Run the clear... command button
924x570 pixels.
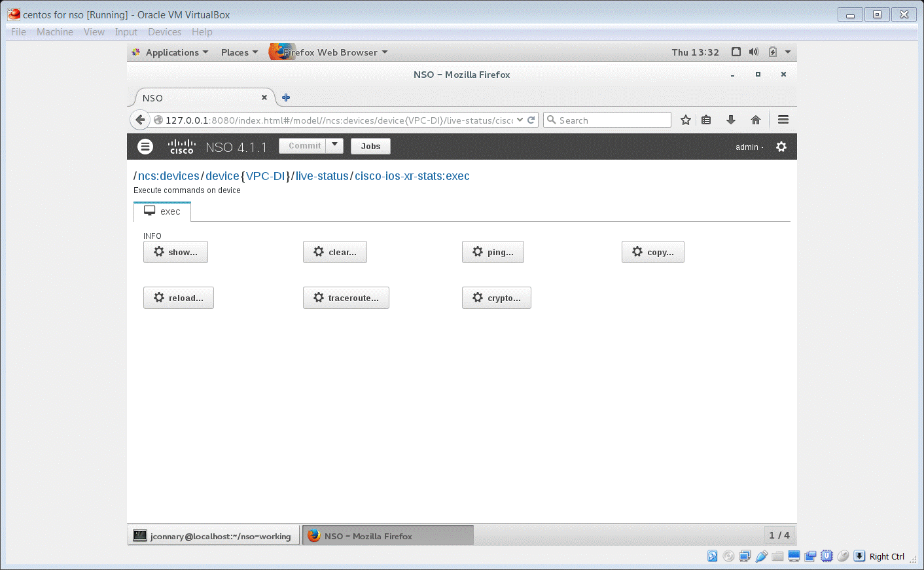click(x=335, y=252)
